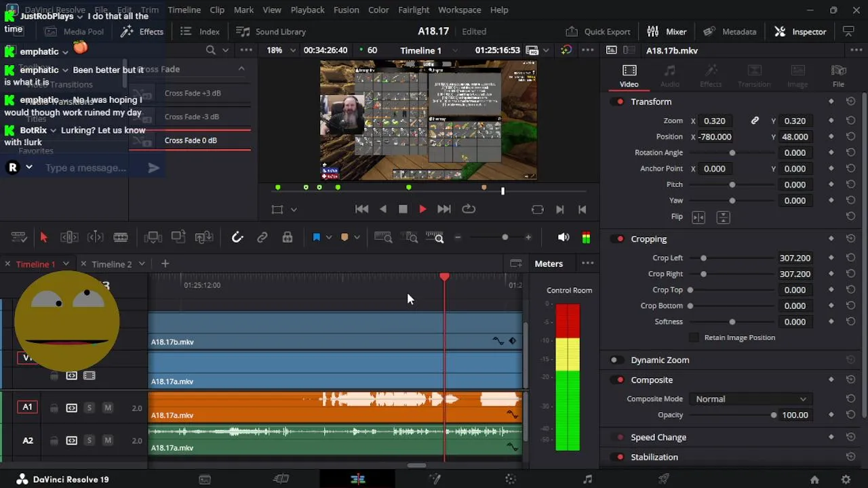Click the Quick Export button

tap(598, 32)
